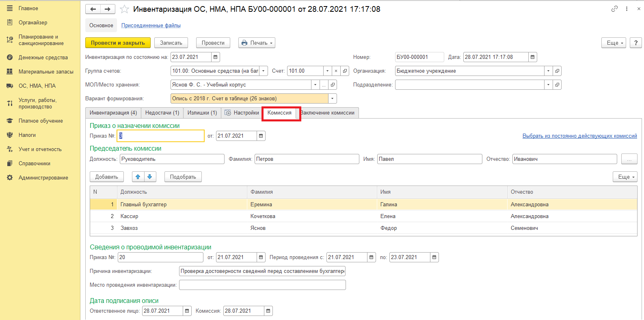
Task: Click the forward navigation arrow
Action: pos(108,9)
